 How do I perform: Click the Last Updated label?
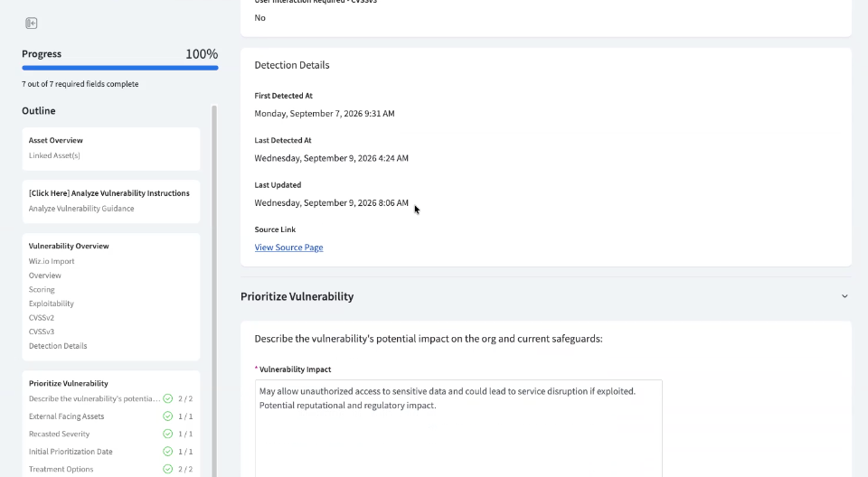tap(278, 185)
